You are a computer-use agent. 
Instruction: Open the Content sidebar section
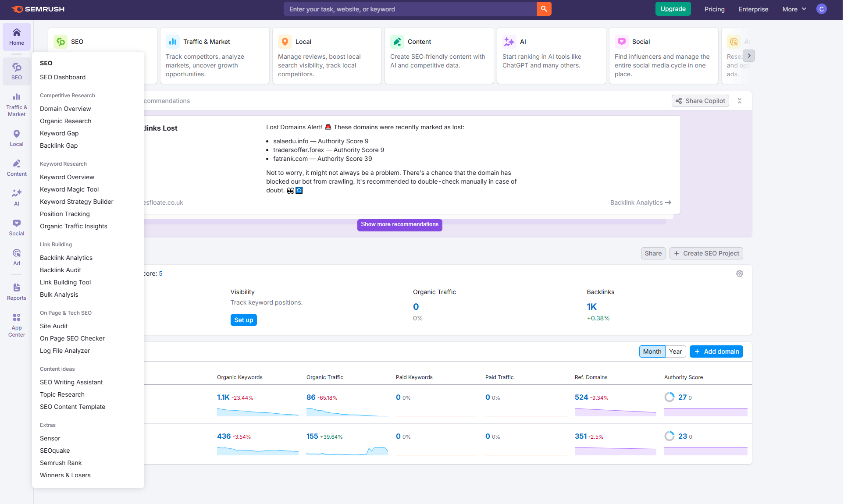click(17, 168)
